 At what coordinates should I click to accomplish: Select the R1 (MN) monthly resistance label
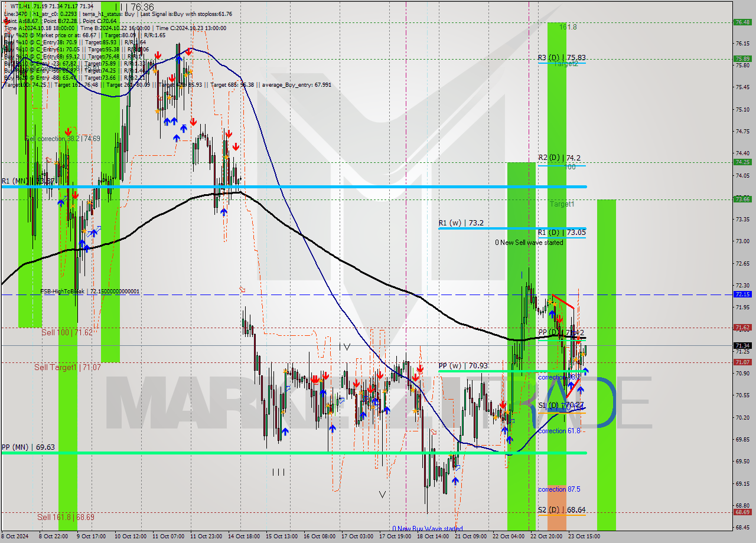pos(28,181)
